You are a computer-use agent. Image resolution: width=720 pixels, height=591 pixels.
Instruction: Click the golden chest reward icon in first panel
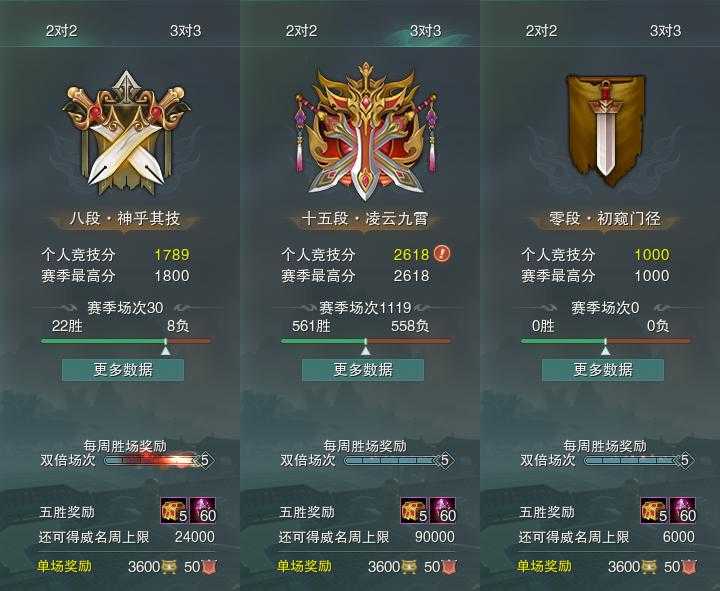click(x=174, y=510)
